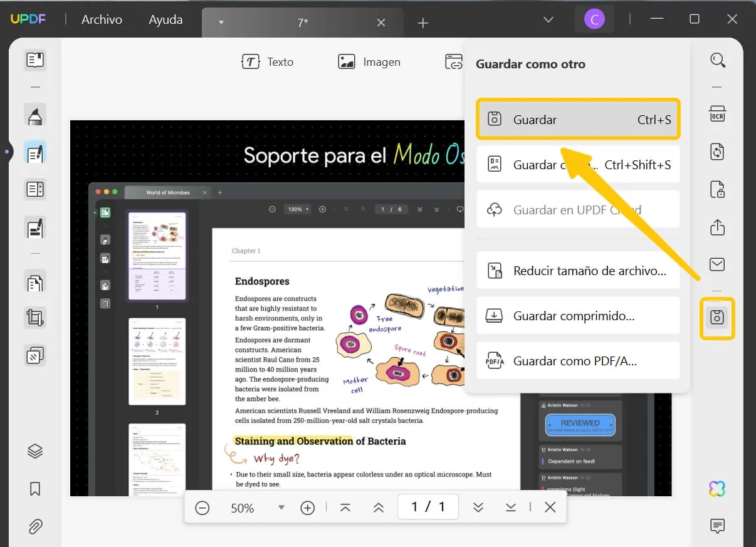
Task: Open the account avatar C
Action: 594,19
